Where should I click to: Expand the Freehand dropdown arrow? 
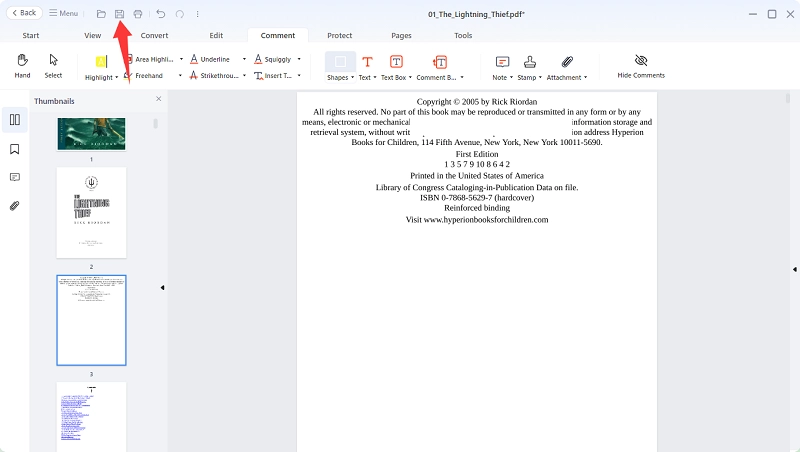pos(181,76)
